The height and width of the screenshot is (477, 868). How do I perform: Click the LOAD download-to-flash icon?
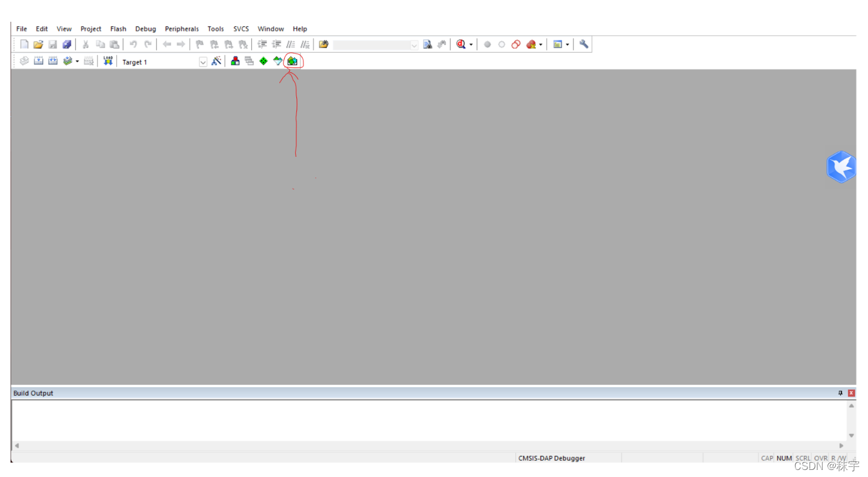[x=108, y=61]
